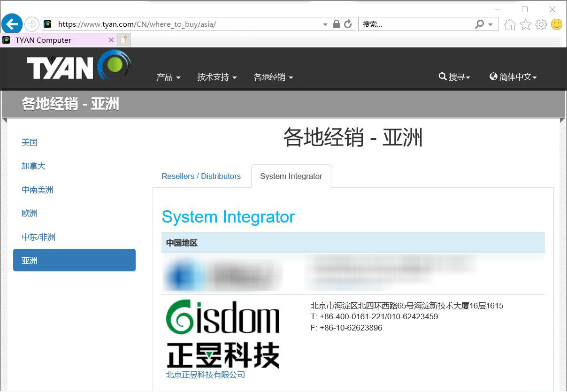Screen dimensions: 567x392
Task: Click the Beijing Haidian address text line
Action: [407, 306]
